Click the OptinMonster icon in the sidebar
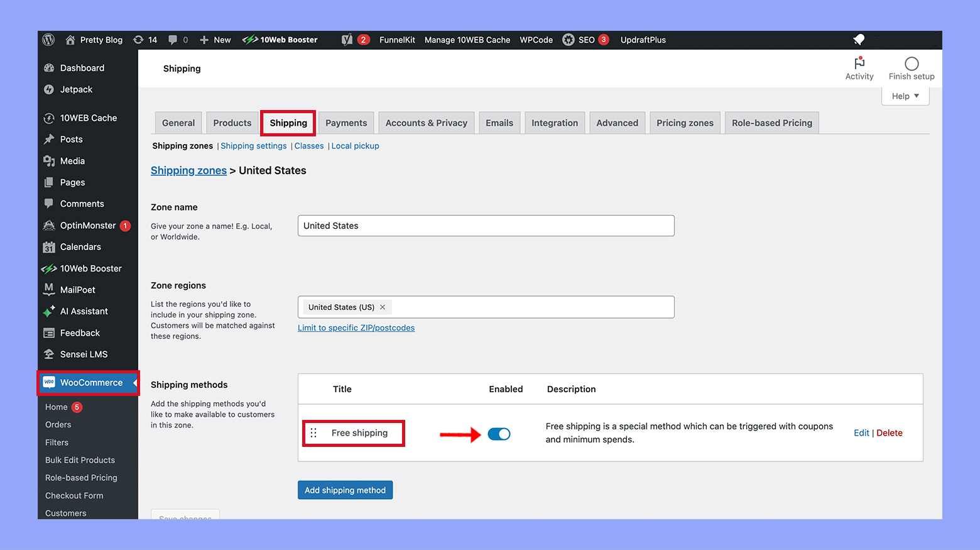Viewport: 980px width, 550px height. (x=49, y=225)
